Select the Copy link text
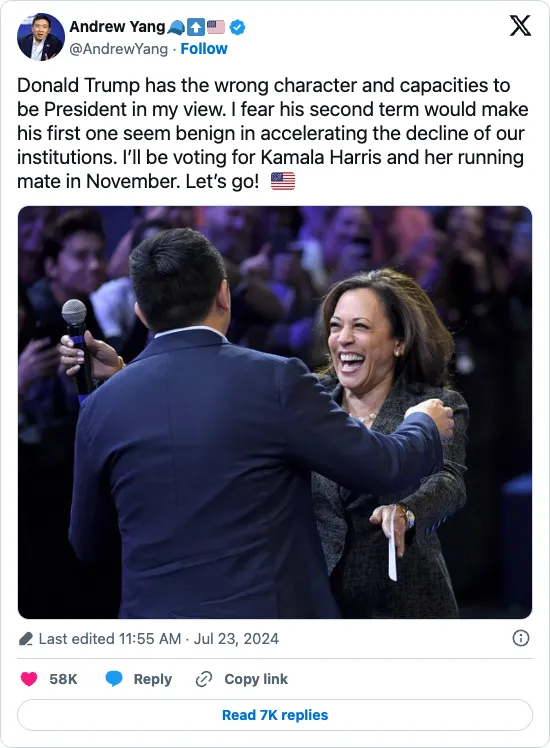Screen dimensions: 550x748 pyautogui.click(x=256, y=679)
